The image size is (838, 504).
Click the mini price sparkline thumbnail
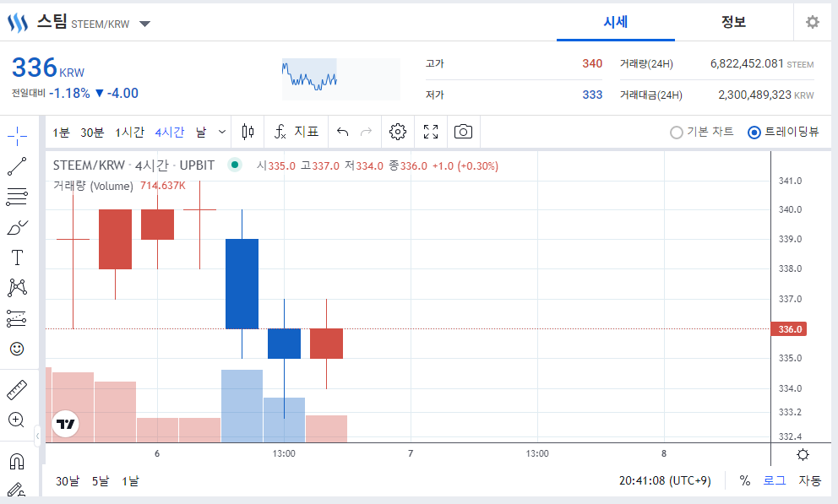(x=341, y=79)
